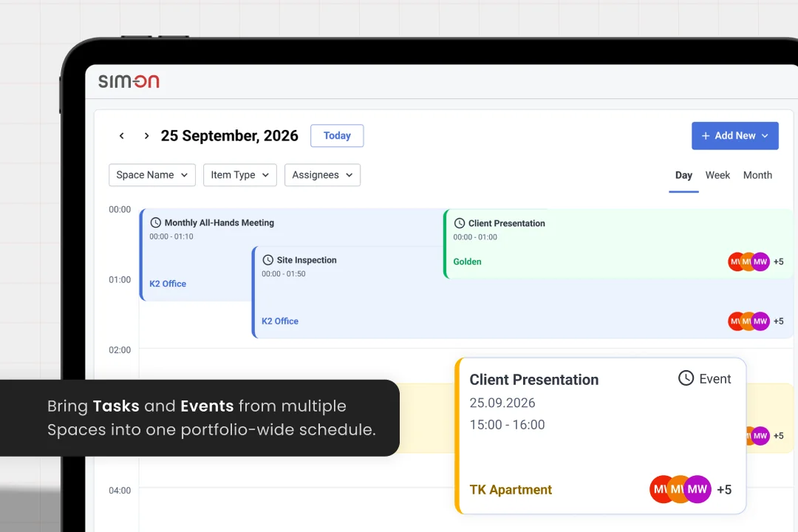Go to previous day arrow
The width and height of the screenshot is (798, 532).
(122, 136)
